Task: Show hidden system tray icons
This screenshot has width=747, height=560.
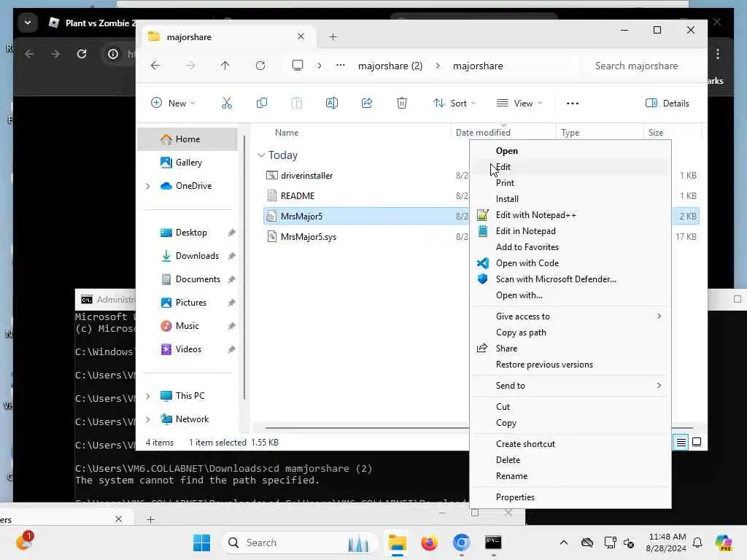Action: [564, 542]
